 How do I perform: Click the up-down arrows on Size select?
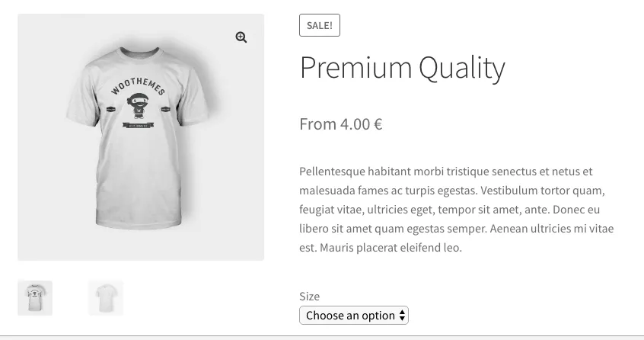pyautogui.click(x=402, y=315)
